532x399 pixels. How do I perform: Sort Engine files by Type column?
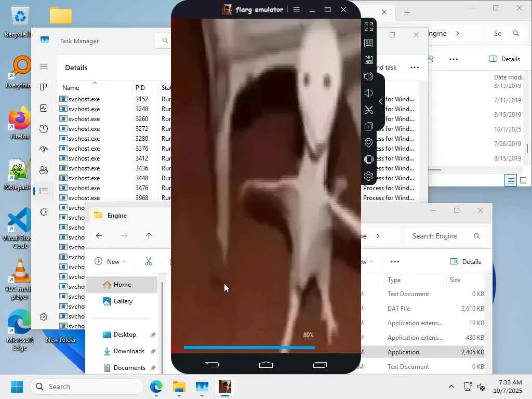(394, 280)
